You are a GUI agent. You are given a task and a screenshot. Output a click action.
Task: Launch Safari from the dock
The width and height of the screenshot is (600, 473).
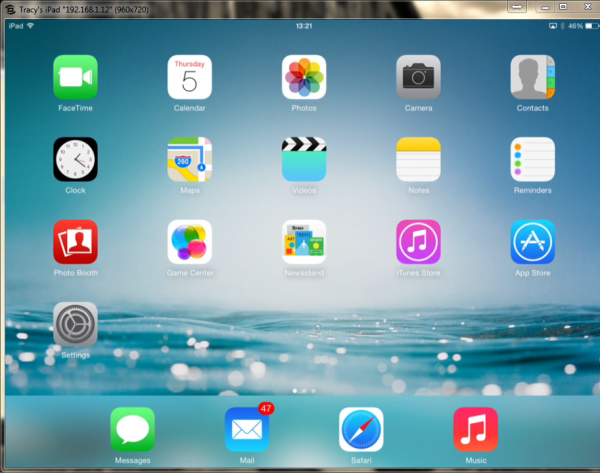[x=361, y=429]
